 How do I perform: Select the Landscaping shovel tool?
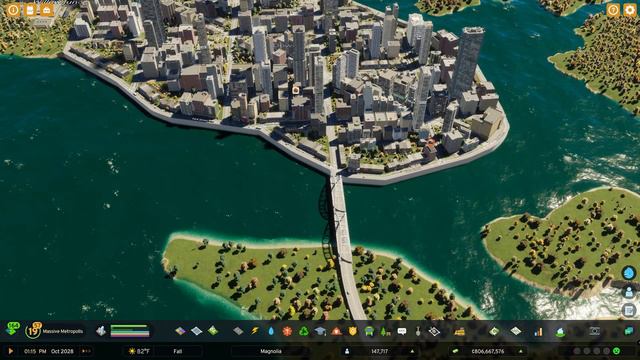418,331
